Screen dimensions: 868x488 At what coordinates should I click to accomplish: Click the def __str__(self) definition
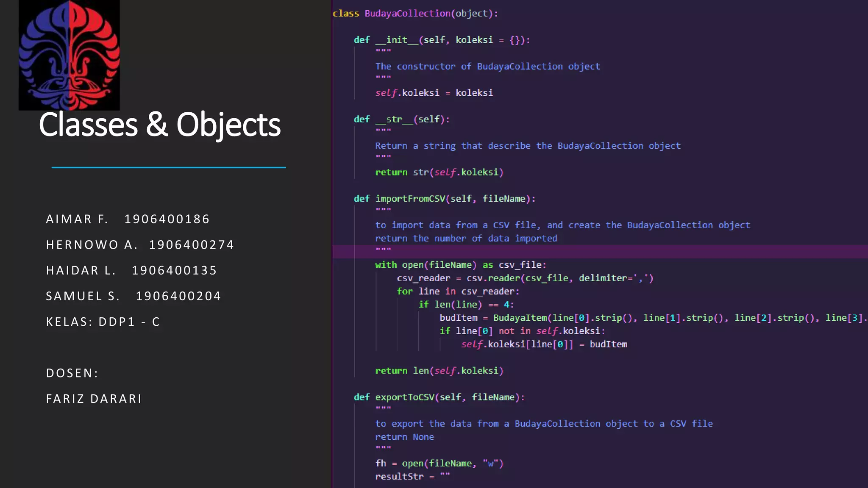[x=401, y=119]
